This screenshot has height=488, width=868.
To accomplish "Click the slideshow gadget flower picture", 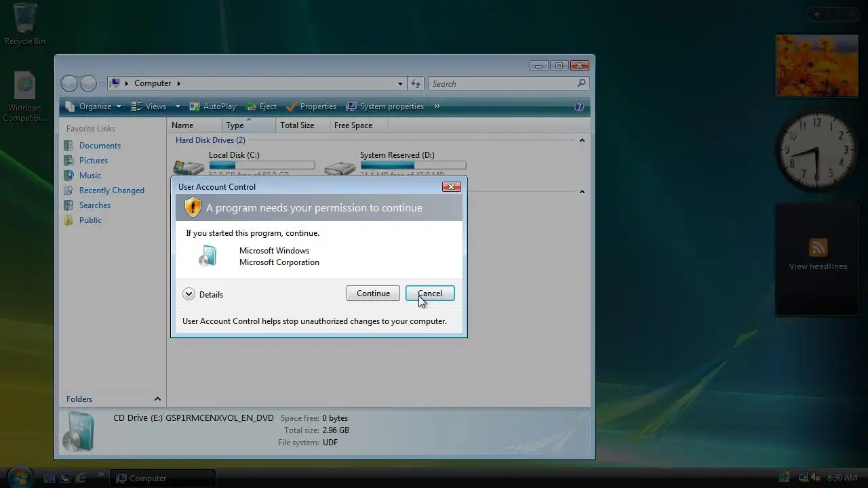I will [x=817, y=66].
